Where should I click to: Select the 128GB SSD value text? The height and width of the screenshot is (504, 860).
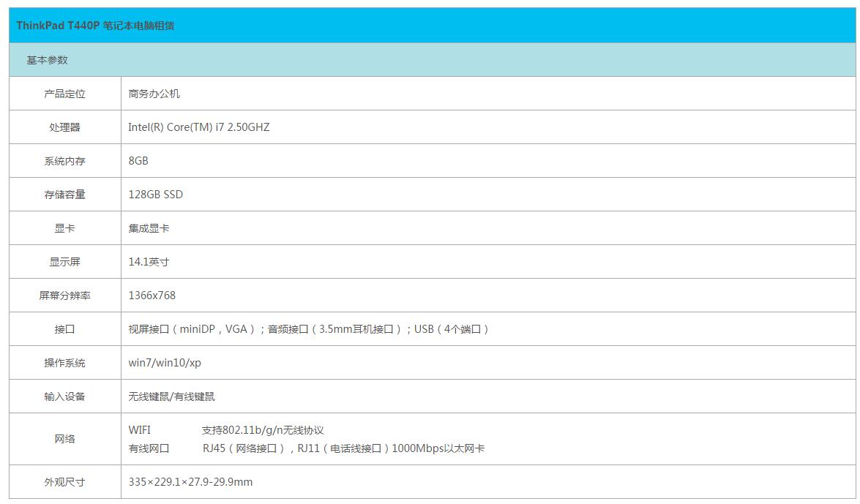[x=155, y=195]
